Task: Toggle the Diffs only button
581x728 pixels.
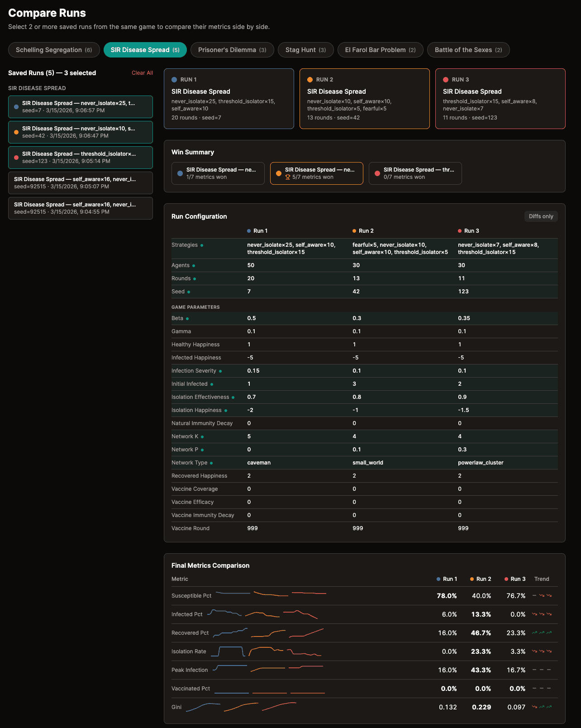Action: click(x=541, y=216)
